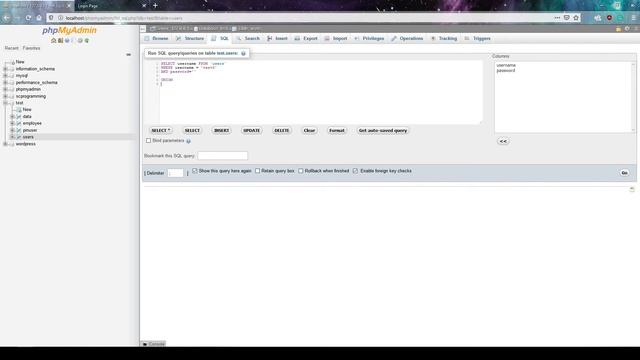The image size is (640, 360).
Task: Click the page settings gear at top right
Action: click(627, 29)
